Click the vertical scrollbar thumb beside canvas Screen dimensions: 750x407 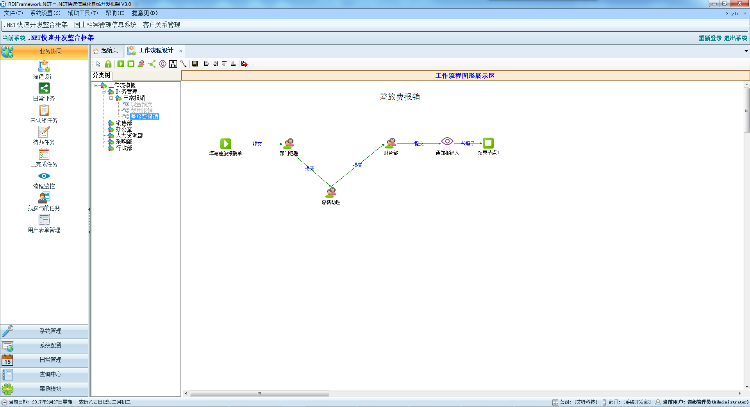click(747, 110)
